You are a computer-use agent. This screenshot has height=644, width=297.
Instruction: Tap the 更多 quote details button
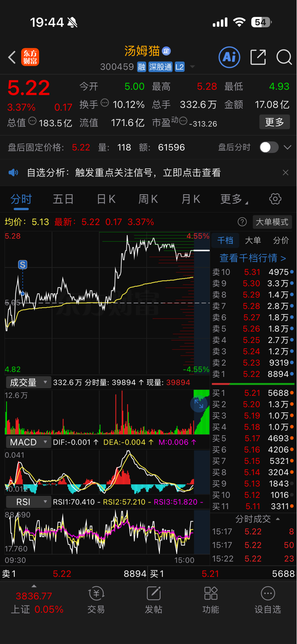click(x=275, y=122)
